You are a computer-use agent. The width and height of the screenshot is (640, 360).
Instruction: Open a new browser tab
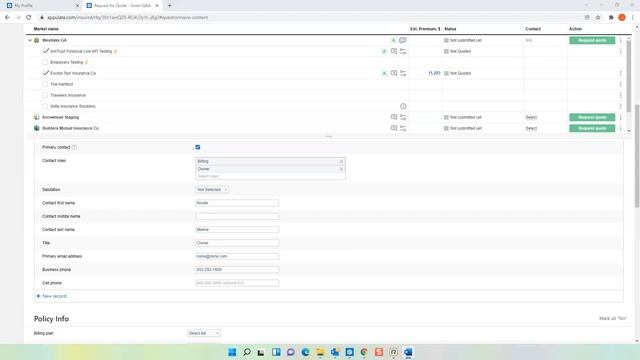point(170,6)
